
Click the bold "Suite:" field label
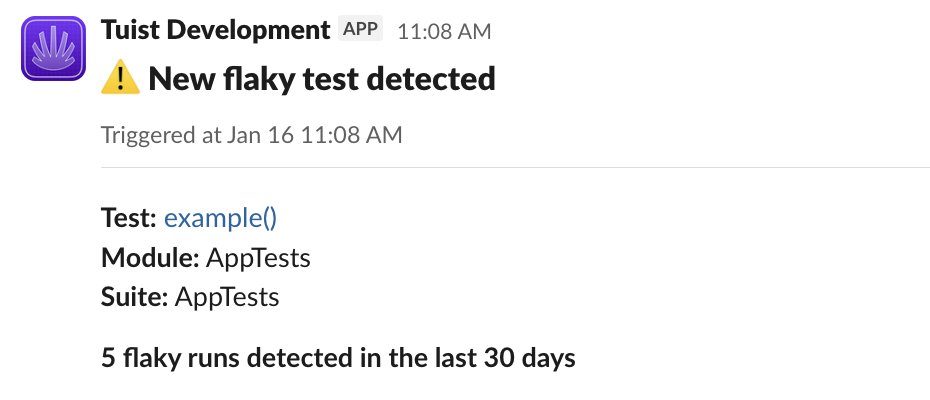(134, 297)
